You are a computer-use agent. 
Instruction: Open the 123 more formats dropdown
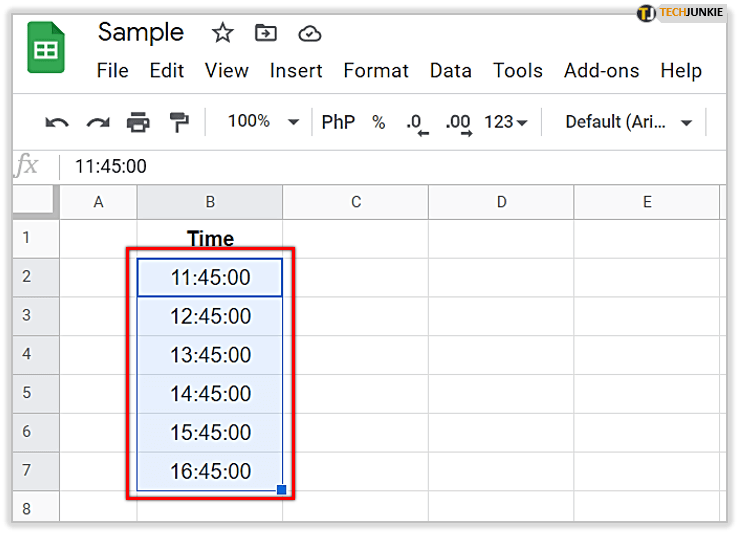[505, 122]
